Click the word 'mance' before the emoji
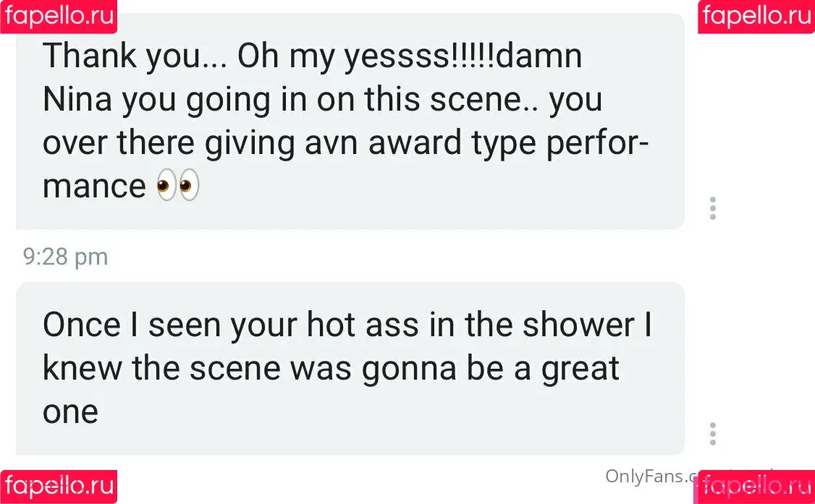This screenshot has height=504, width=815. (94, 187)
